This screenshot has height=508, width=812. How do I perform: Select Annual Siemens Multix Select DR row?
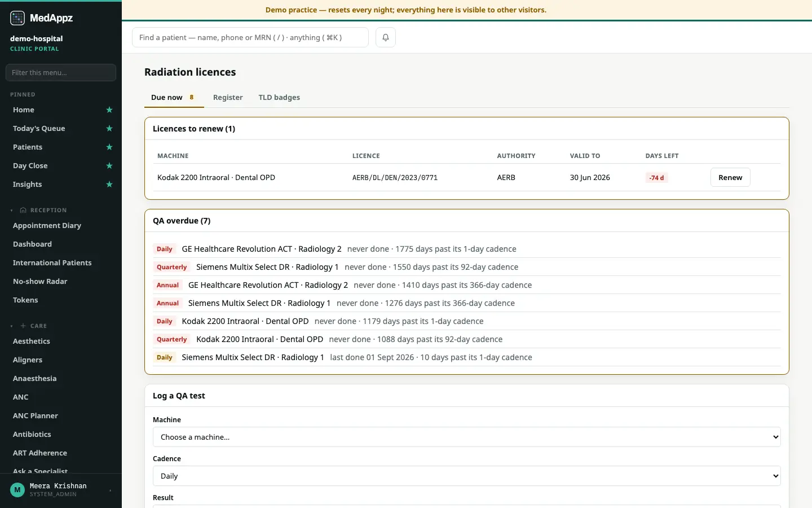[x=467, y=303]
